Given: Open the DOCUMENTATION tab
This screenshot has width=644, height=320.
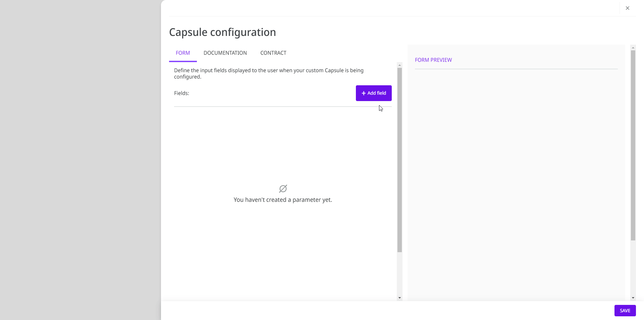Looking at the screenshot, I should pyautogui.click(x=225, y=53).
